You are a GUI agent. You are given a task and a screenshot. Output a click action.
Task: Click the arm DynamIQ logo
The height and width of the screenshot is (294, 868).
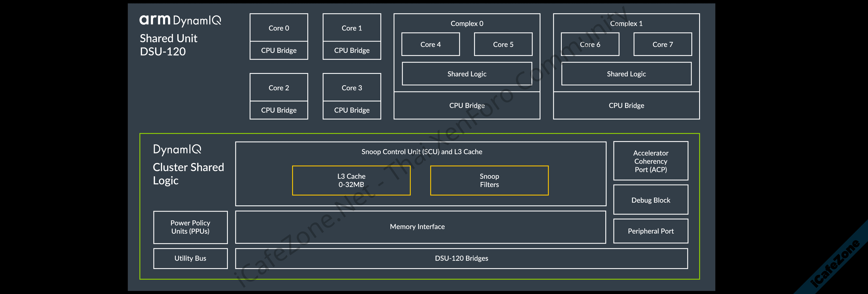180,20
